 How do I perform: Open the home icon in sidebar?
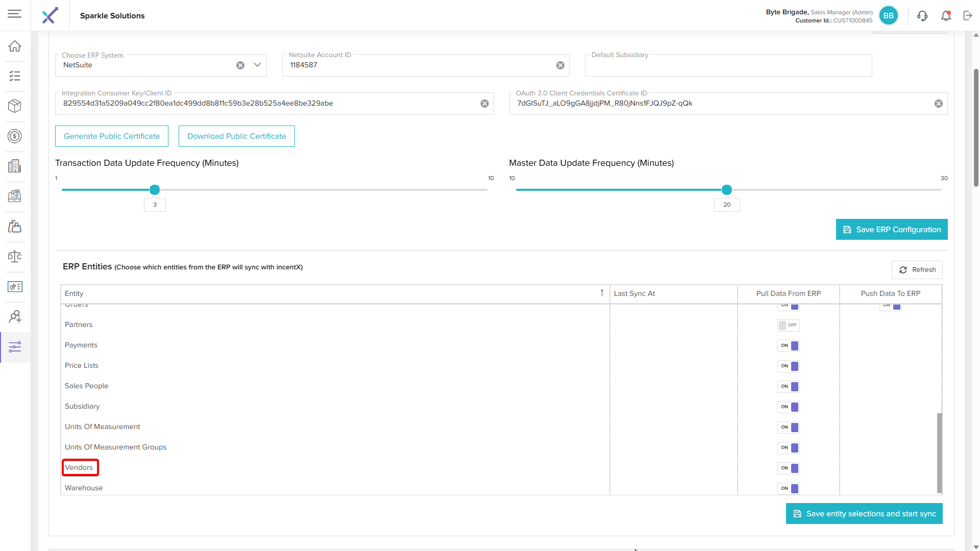pos(15,46)
